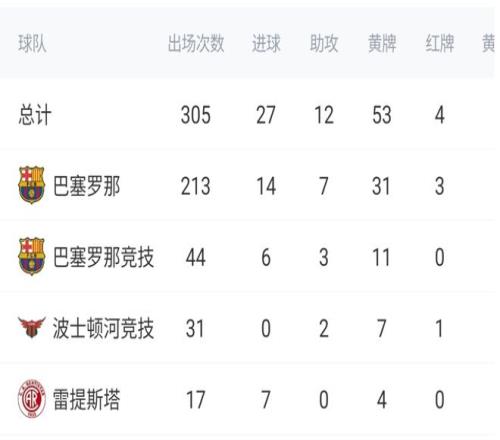Click partially visible last column header
The image size is (500, 440).
click(x=489, y=43)
